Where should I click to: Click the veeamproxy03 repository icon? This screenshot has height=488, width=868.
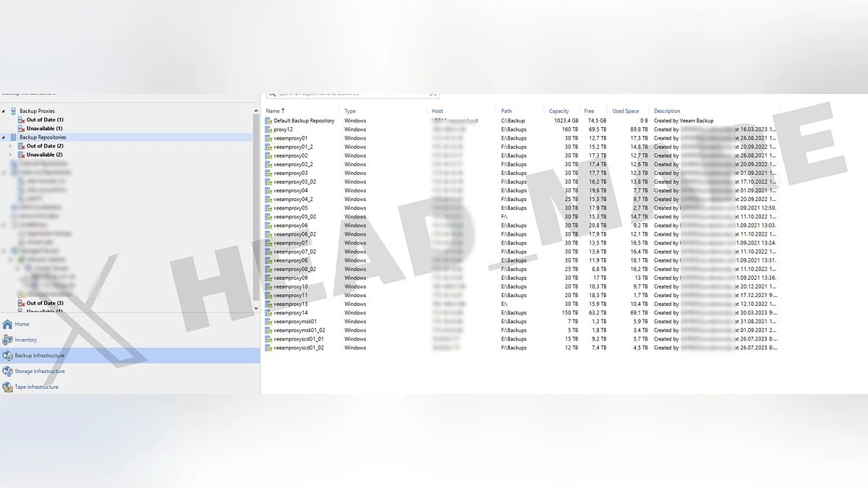click(x=268, y=173)
